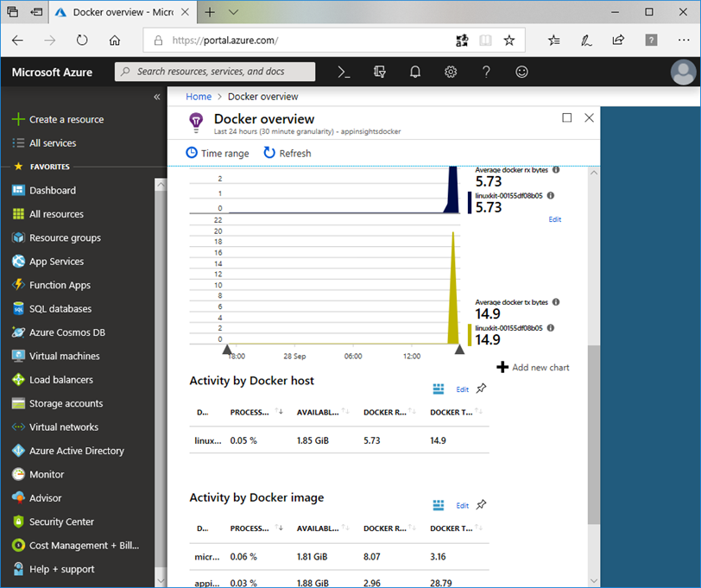The height and width of the screenshot is (588, 701).
Task: Open Advisor
Action: tap(37, 498)
